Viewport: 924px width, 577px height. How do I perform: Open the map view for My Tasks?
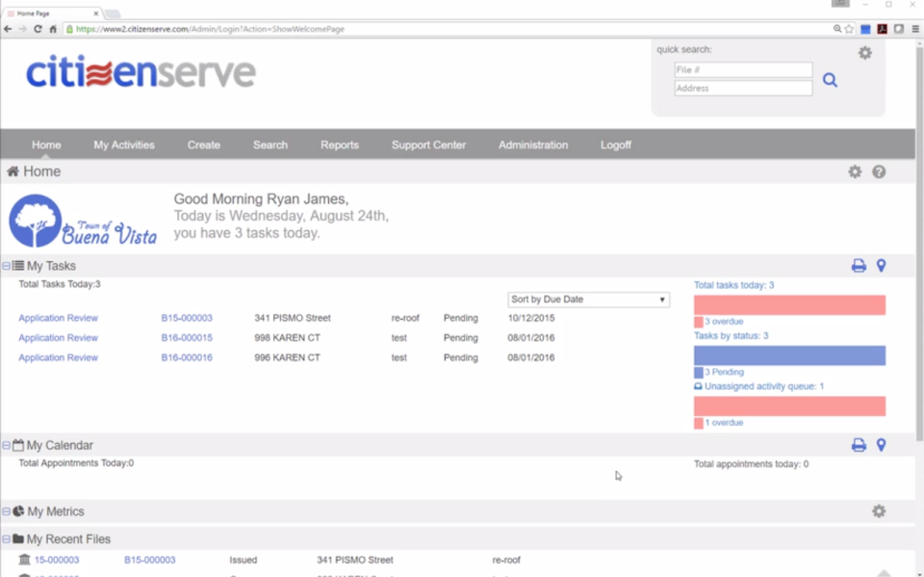pyautogui.click(x=880, y=265)
